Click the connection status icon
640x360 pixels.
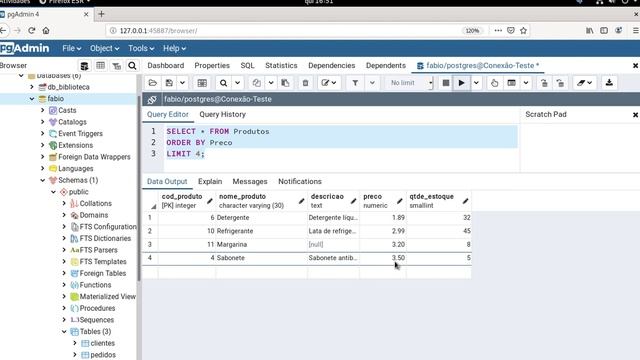coord(152,99)
